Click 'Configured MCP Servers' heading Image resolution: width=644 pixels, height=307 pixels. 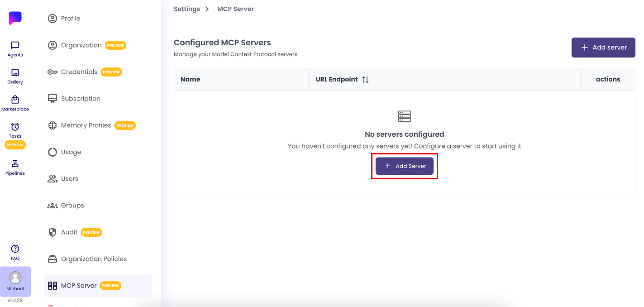(222, 43)
